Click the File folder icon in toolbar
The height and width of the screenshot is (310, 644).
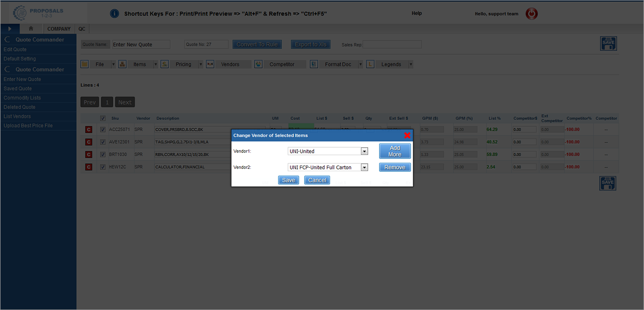tap(85, 64)
